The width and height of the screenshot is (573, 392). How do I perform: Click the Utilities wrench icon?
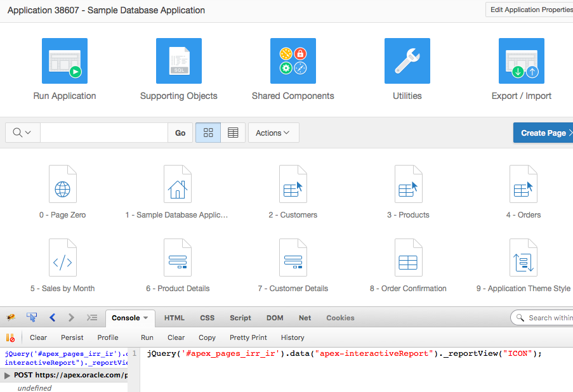(x=407, y=61)
